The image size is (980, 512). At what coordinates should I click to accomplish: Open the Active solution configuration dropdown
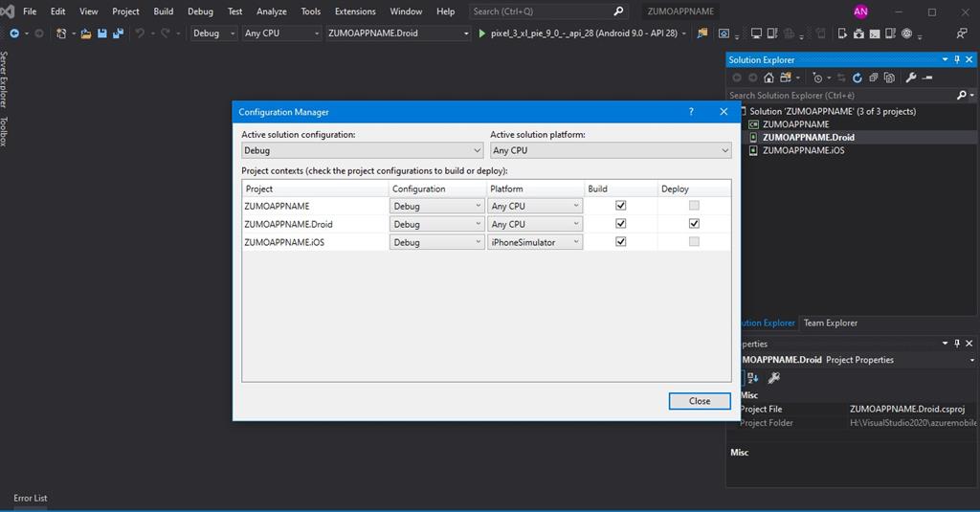coord(362,150)
